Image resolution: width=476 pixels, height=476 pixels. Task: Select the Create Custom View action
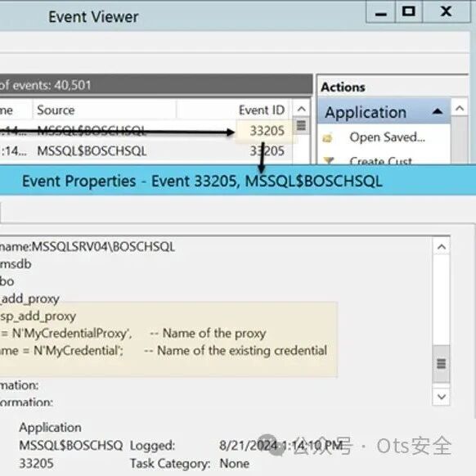coord(380,160)
